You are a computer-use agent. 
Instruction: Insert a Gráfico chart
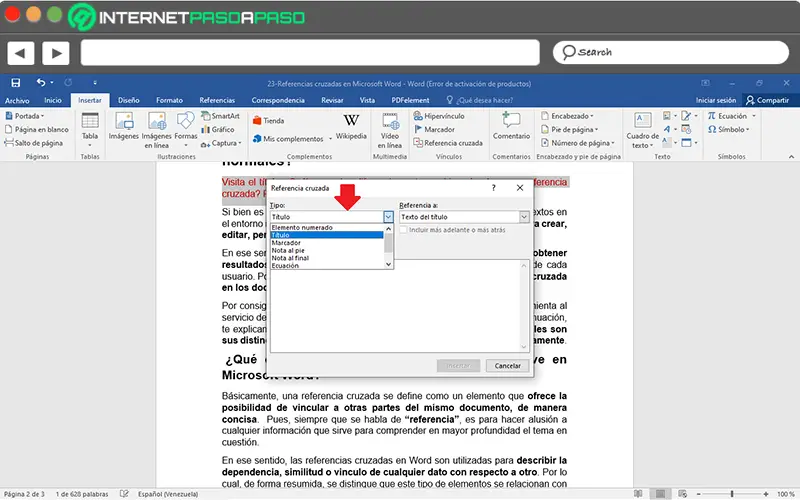(x=218, y=130)
